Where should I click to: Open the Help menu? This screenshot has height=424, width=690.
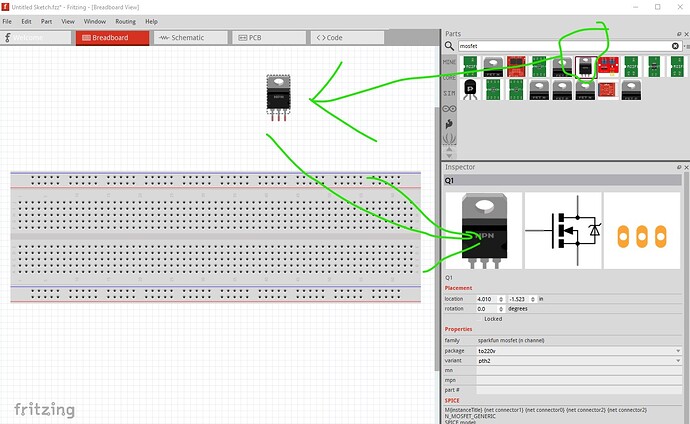[x=151, y=21]
